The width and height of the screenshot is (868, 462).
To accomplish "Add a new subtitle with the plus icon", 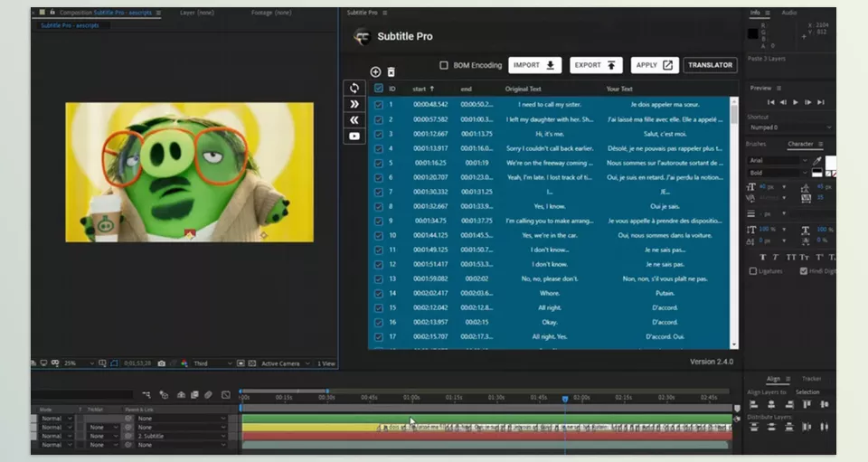I will (x=375, y=72).
